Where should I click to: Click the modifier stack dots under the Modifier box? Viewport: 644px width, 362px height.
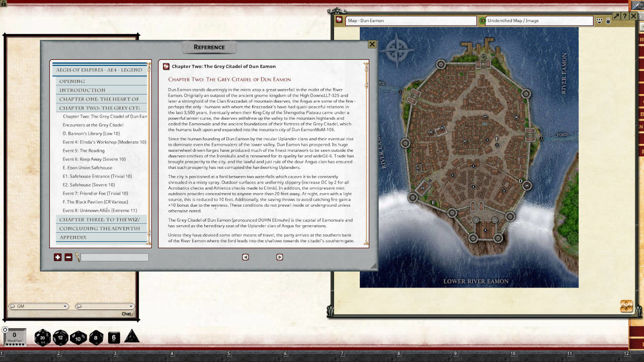(x=15, y=344)
